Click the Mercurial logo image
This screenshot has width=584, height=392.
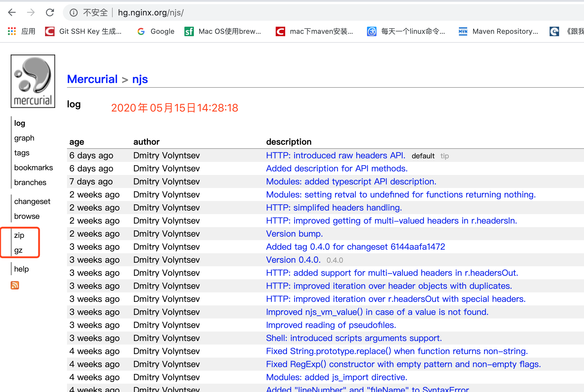point(33,81)
